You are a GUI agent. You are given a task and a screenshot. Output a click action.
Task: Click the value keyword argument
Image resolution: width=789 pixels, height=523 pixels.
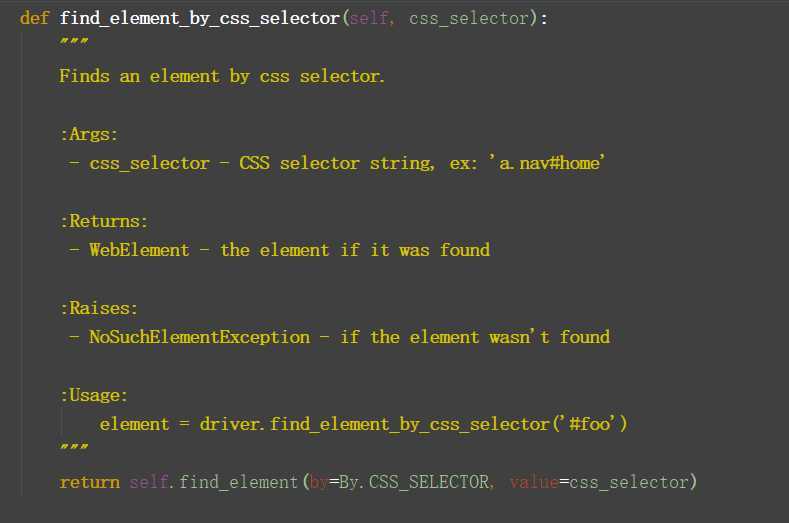coord(534,482)
